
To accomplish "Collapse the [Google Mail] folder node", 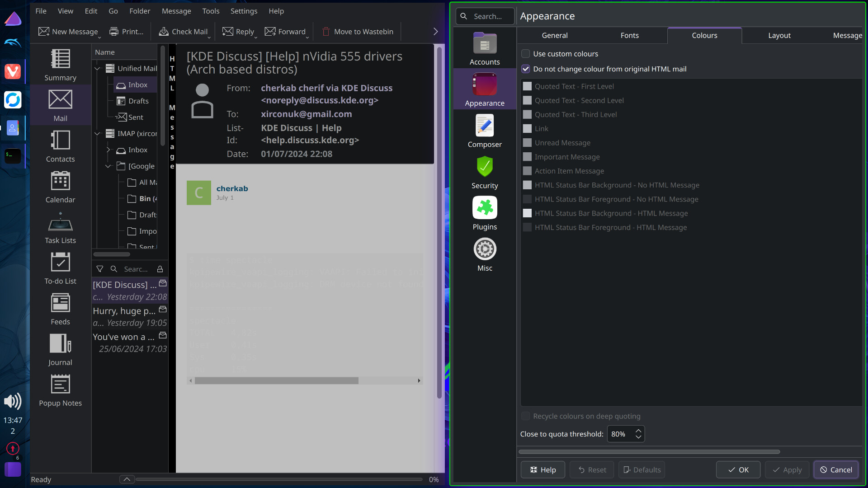I will 108,166.
